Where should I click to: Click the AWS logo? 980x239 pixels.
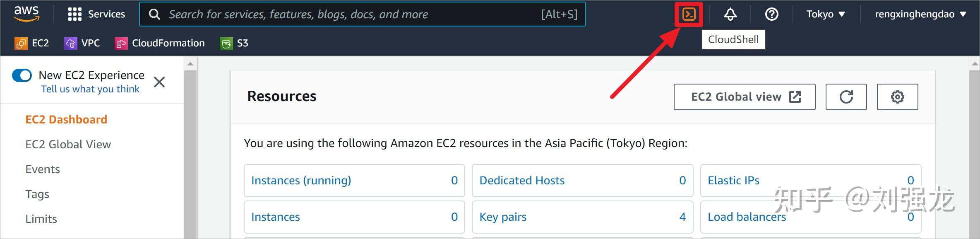click(x=26, y=13)
